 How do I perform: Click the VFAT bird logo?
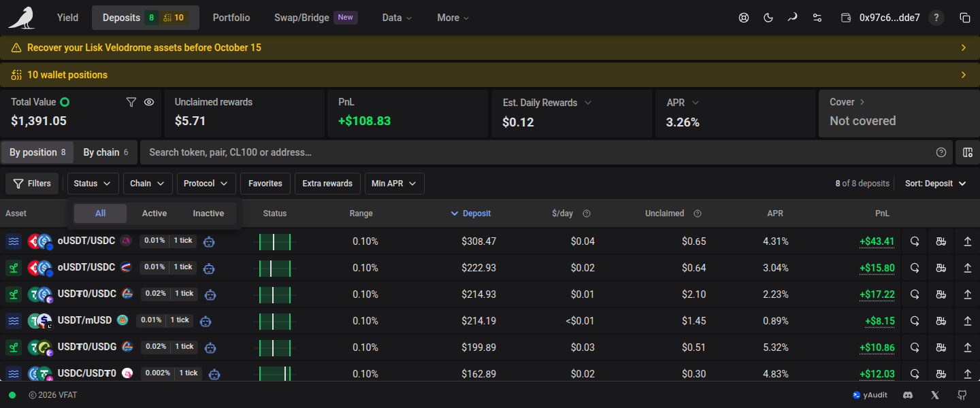click(22, 18)
